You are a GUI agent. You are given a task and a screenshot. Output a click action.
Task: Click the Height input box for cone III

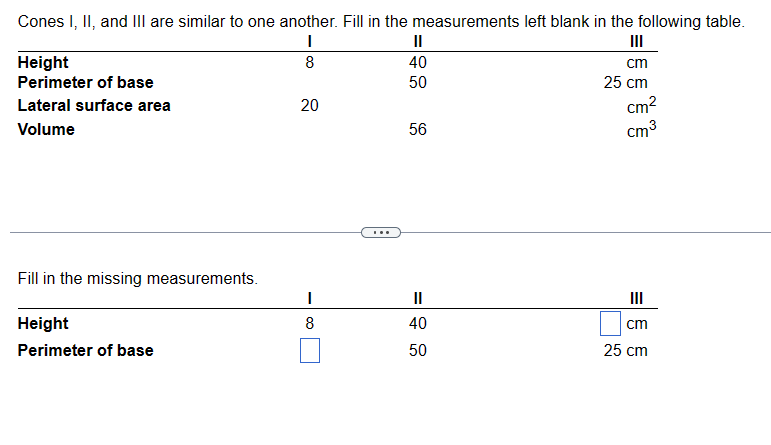(610, 324)
